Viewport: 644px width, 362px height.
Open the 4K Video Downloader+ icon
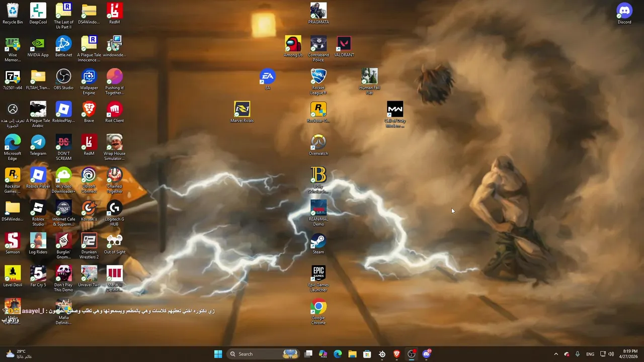click(63, 180)
